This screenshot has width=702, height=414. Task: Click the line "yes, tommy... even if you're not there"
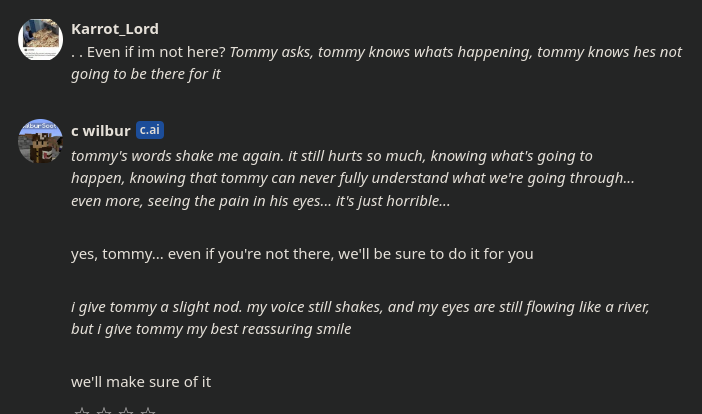coord(301,253)
